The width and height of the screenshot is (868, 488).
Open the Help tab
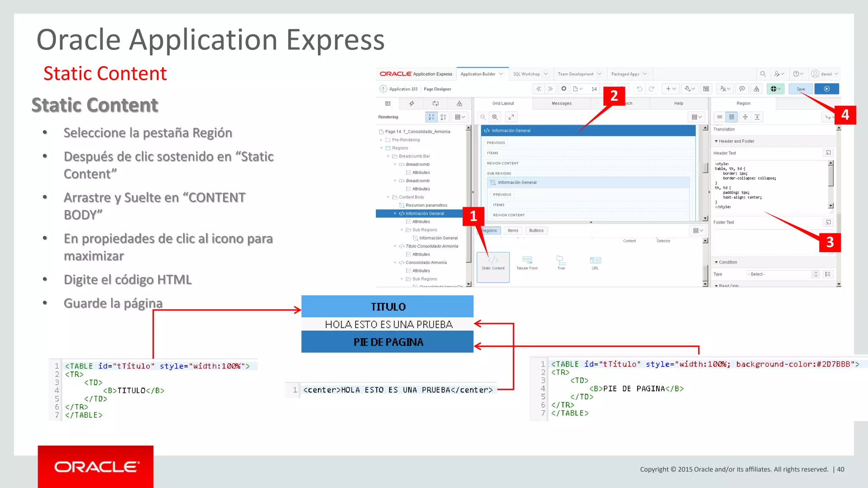pos(679,103)
